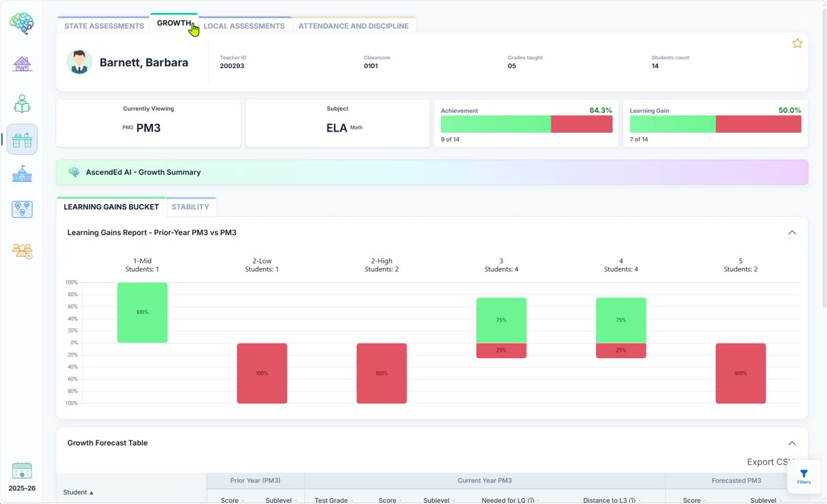Image resolution: width=827 pixels, height=504 pixels.
Task: Click the Achievement 64.3% progress bar
Action: [x=527, y=124]
